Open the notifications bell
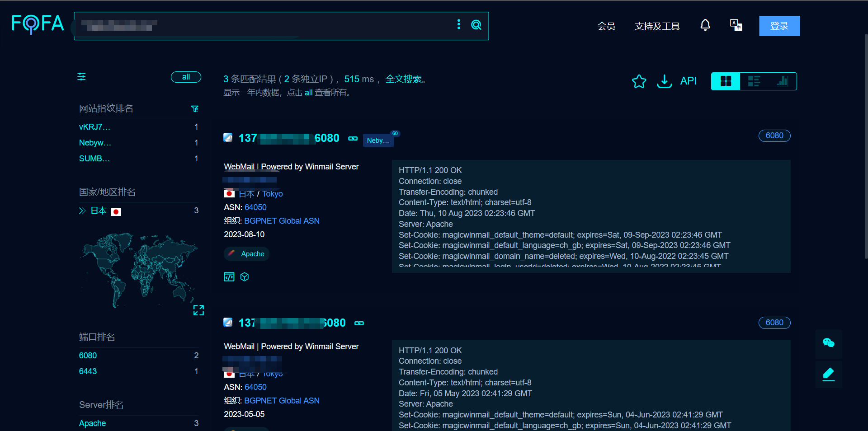This screenshot has width=868, height=431. point(705,25)
